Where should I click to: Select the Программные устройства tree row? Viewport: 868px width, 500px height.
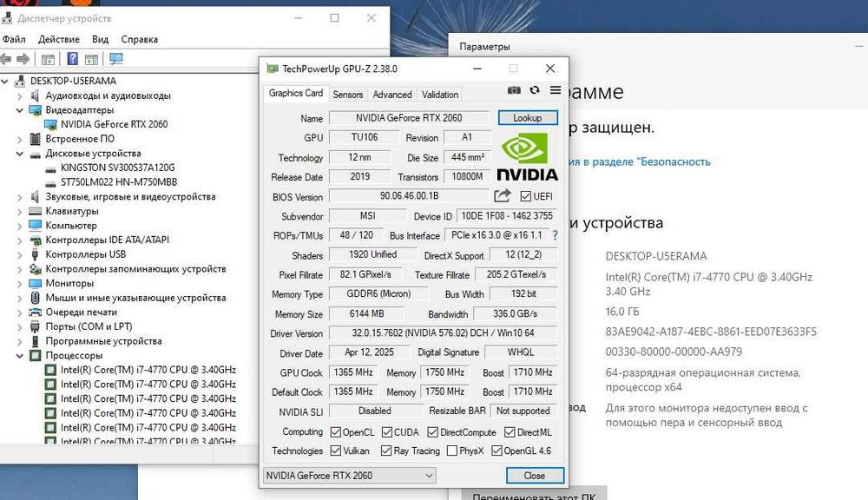tap(103, 341)
